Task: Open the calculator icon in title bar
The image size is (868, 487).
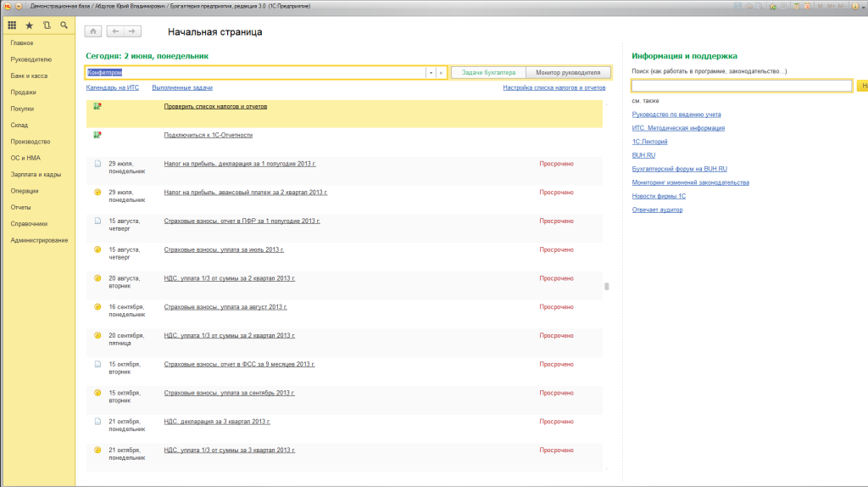Action: (796, 6)
